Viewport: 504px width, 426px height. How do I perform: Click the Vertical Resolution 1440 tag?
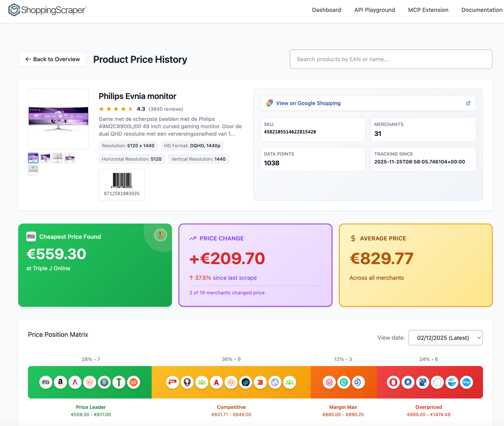198,159
